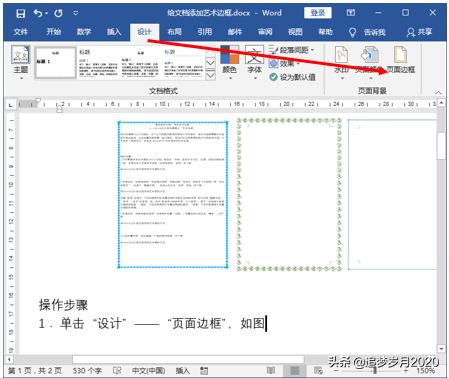The height and width of the screenshot is (378, 449).
Task: Switch to the 插入 tab
Action: (114, 32)
